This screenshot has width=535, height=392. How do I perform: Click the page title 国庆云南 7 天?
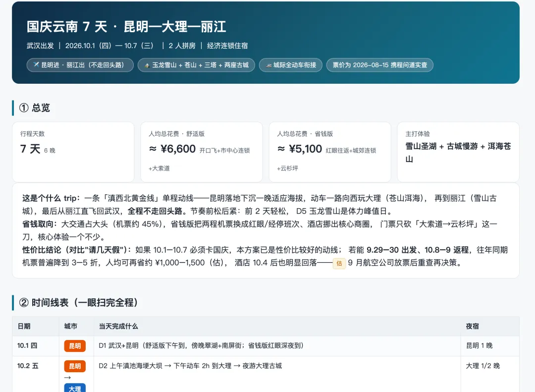126,27
